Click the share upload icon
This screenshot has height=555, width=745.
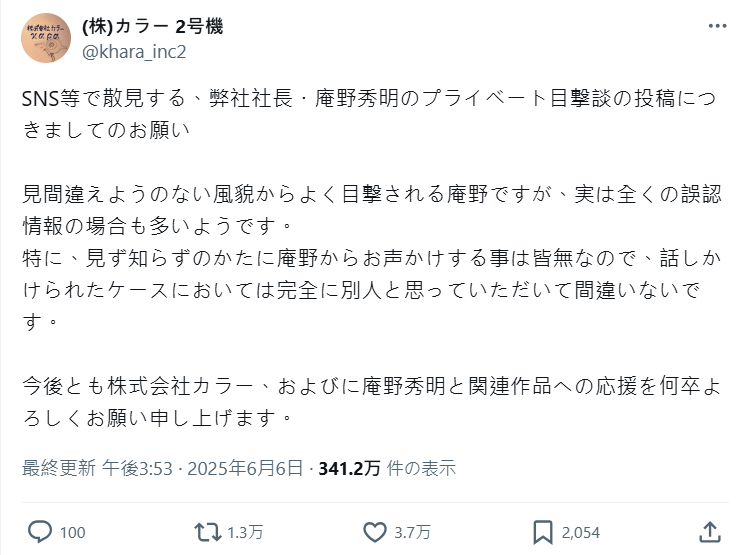click(709, 531)
